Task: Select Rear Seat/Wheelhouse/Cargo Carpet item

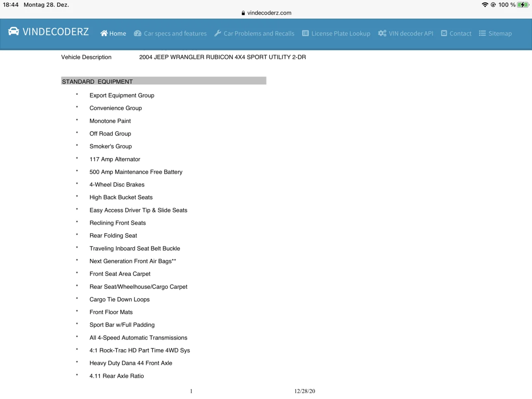Action: click(138, 287)
